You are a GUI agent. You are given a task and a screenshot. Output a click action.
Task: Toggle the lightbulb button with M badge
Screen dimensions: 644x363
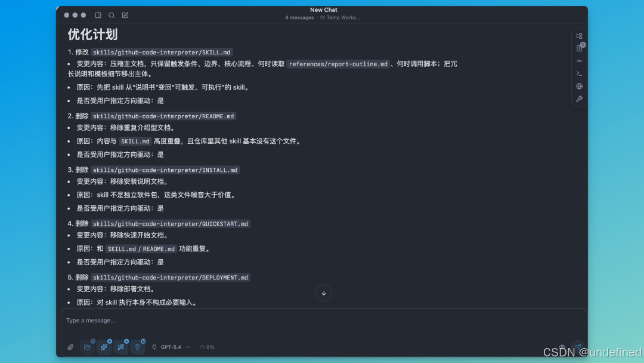(x=138, y=347)
